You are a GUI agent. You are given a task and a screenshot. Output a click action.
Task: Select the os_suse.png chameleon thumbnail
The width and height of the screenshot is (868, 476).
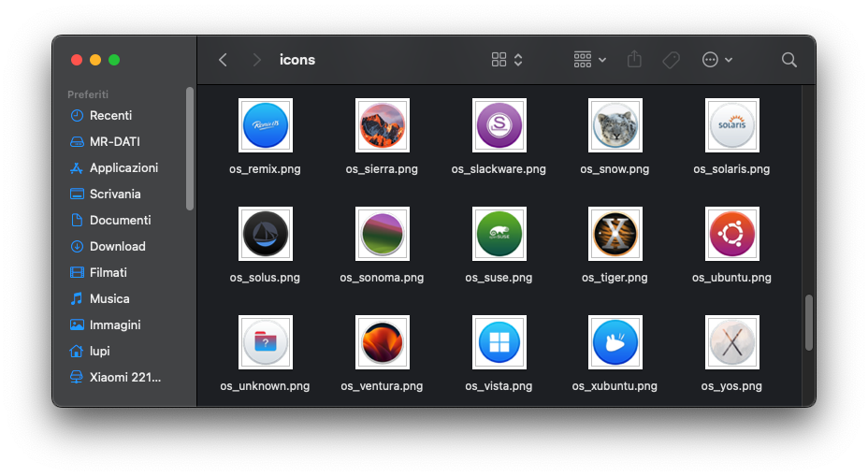499,234
